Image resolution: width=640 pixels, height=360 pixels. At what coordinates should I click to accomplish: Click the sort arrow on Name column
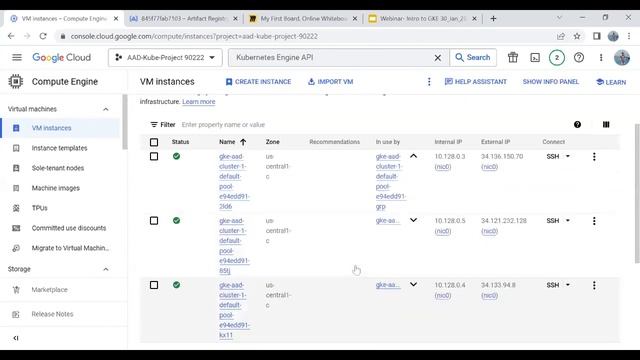pyautogui.click(x=243, y=142)
